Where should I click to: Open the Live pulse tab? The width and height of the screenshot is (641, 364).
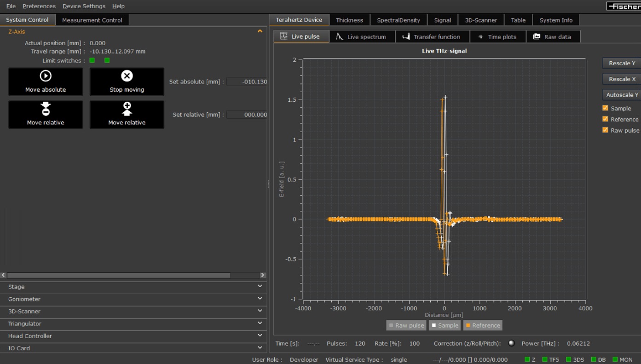[301, 37]
